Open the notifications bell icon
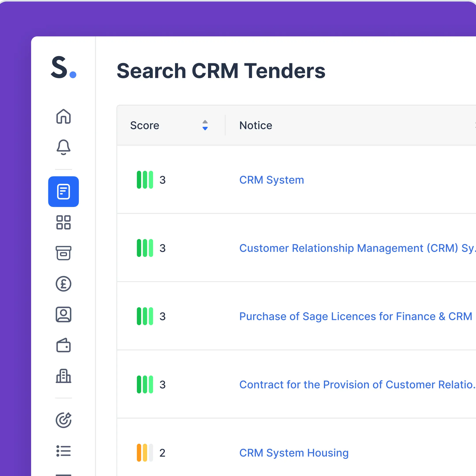 (x=63, y=147)
